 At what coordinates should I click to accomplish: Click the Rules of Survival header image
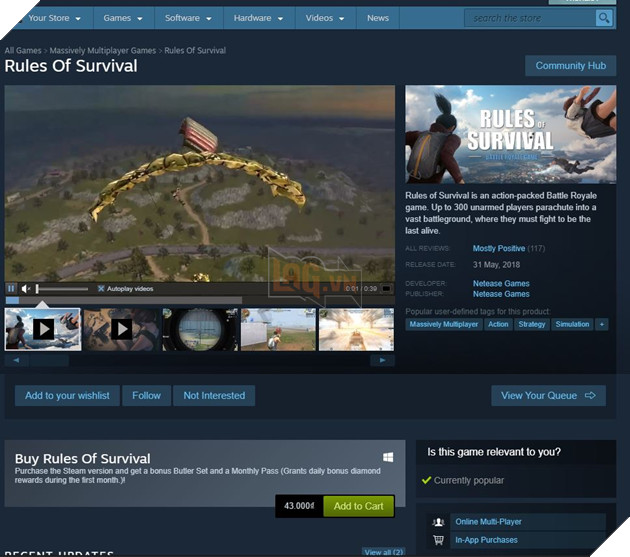click(x=510, y=134)
